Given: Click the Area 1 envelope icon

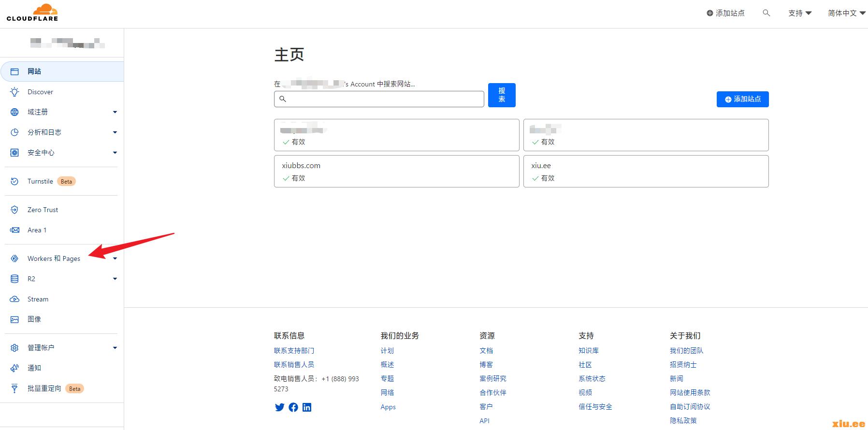Looking at the screenshot, I should click(14, 230).
